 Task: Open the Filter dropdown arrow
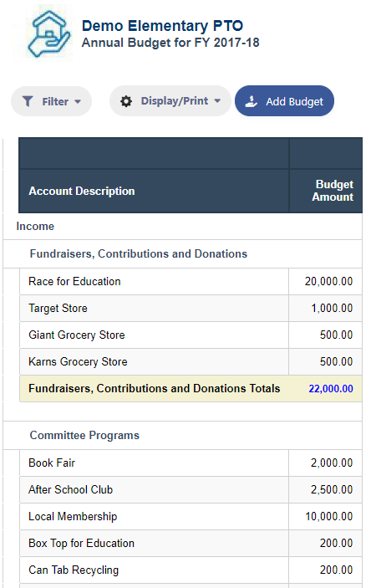[78, 102]
